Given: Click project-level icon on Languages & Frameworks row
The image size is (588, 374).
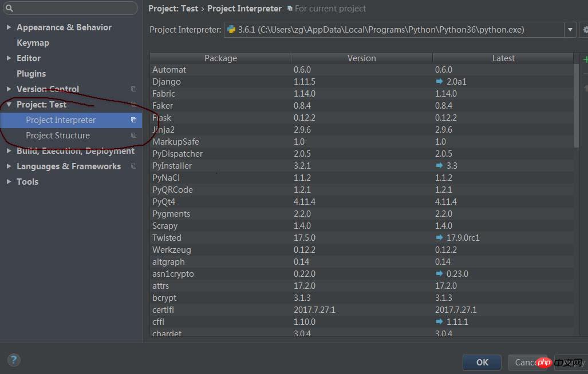Looking at the screenshot, I should (x=133, y=166).
